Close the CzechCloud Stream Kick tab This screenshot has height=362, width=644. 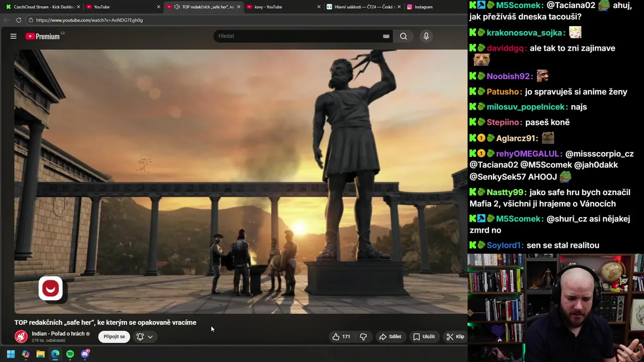click(78, 7)
